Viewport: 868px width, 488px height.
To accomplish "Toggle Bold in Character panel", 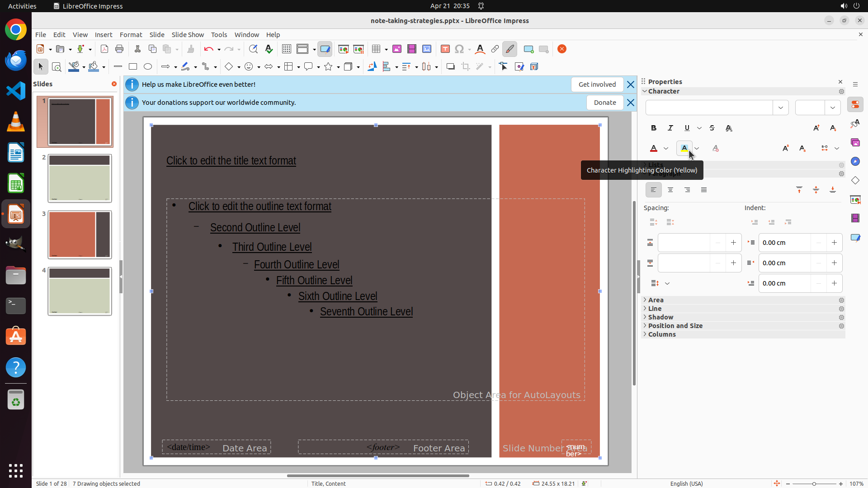I will point(654,128).
